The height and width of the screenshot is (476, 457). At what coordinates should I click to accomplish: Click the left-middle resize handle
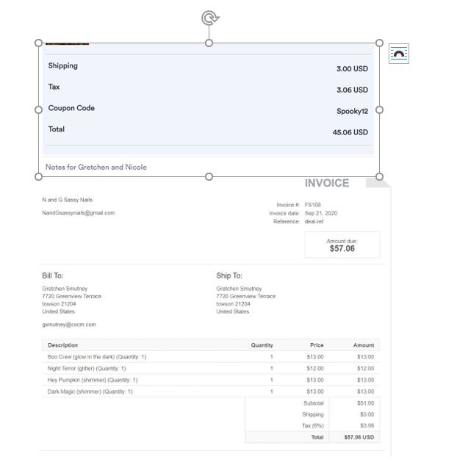(39, 109)
